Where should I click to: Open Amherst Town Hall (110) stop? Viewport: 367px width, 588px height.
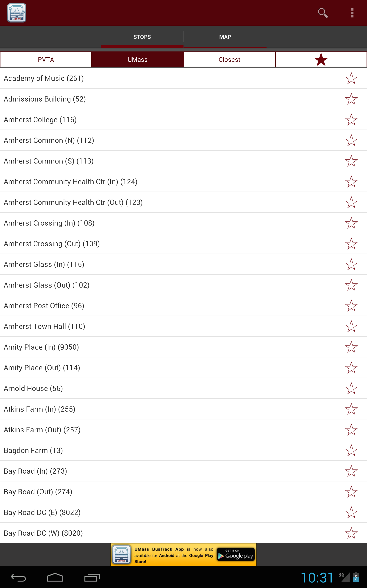coord(44,326)
